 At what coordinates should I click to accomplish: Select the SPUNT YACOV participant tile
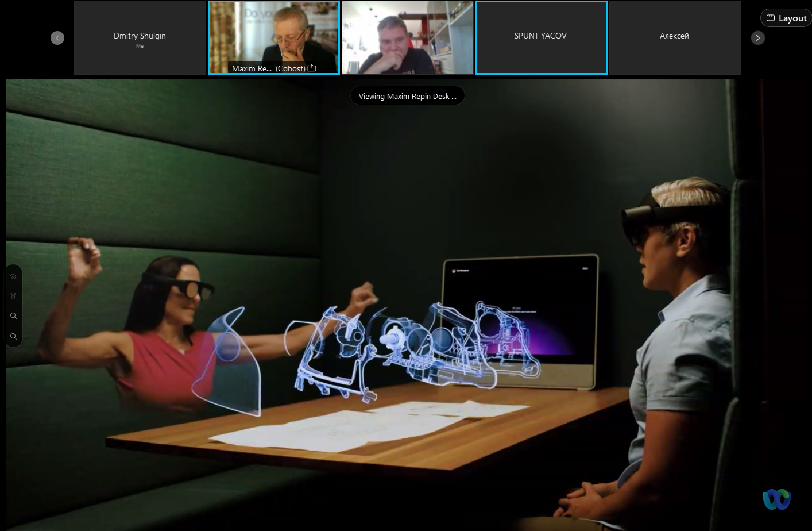541,38
